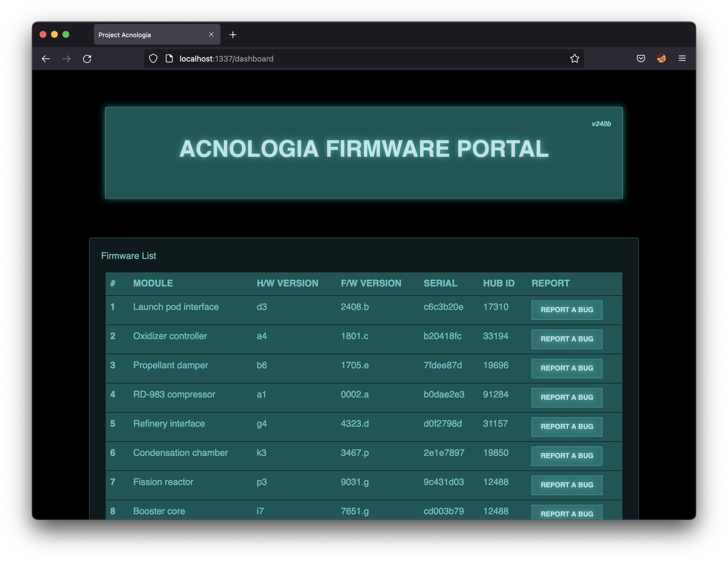Open a new tab with plus button
728x562 pixels.
pyautogui.click(x=233, y=35)
